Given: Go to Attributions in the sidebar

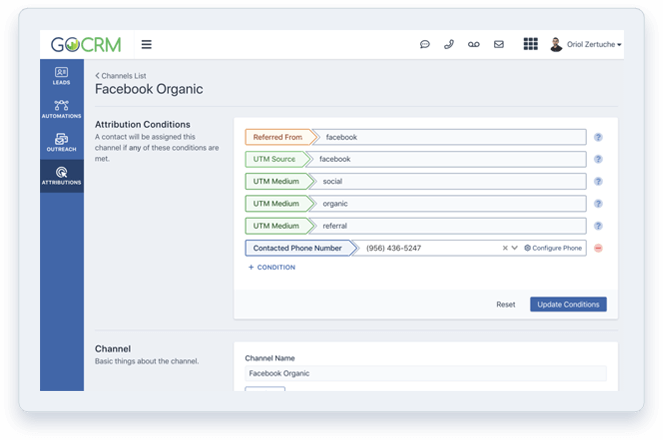Looking at the screenshot, I should point(62,176).
